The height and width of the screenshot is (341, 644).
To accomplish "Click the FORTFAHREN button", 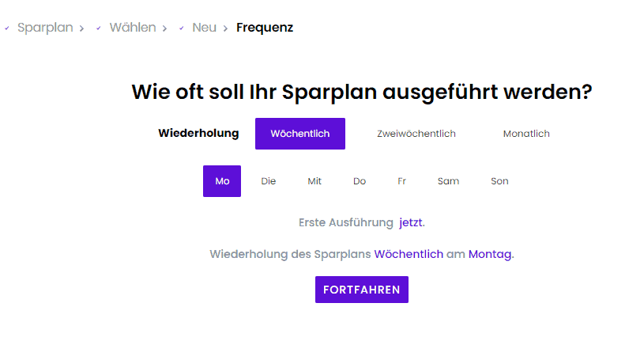I will tap(362, 290).
